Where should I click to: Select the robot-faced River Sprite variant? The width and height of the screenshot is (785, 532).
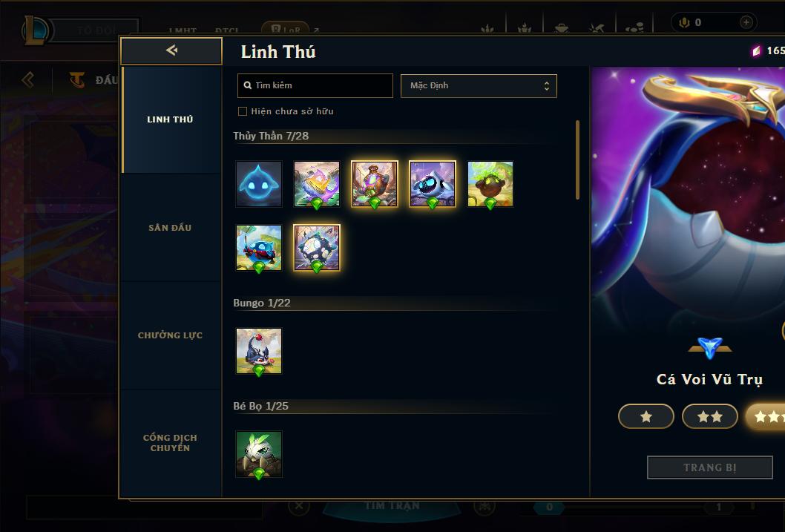pyautogui.click(x=433, y=184)
